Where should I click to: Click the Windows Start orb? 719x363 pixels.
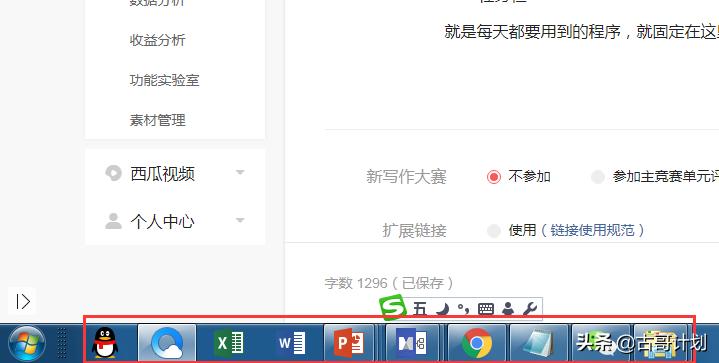click(26, 343)
